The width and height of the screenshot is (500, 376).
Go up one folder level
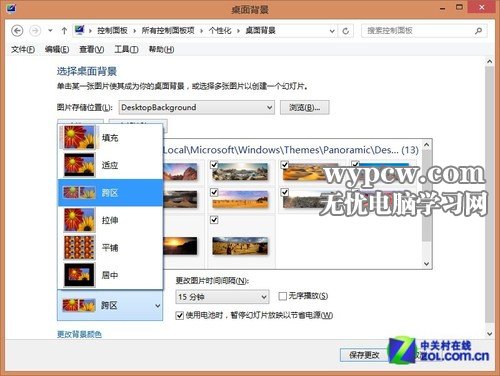coord(64,31)
